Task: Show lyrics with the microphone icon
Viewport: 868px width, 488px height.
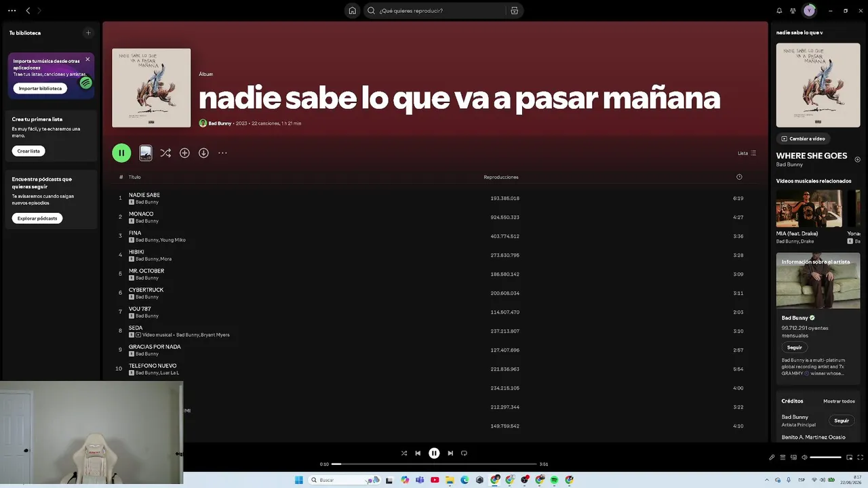Action: 772,457
